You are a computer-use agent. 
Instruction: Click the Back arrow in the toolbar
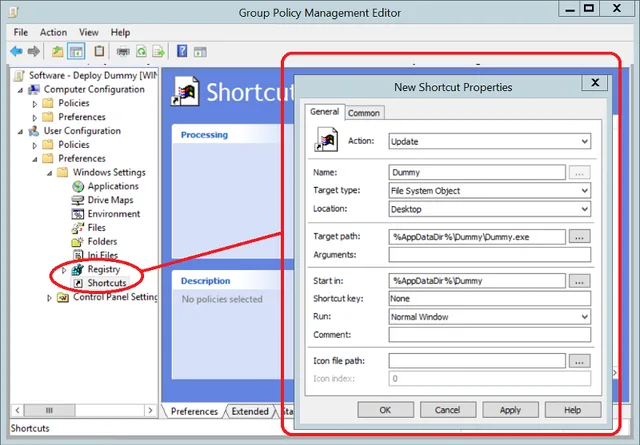click(16, 51)
